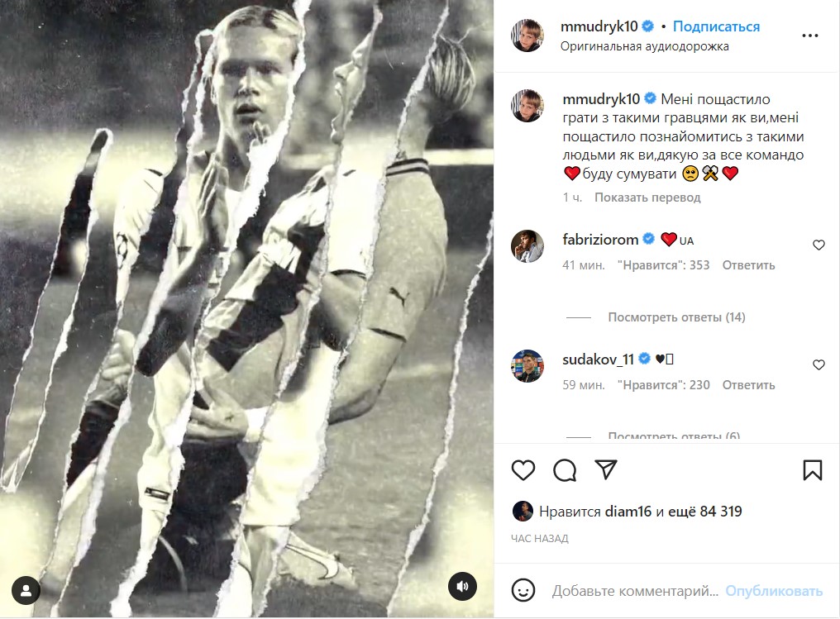The image size is (840, 619).
Task: Like sudakov_11's comment
Action: (819, 364)
